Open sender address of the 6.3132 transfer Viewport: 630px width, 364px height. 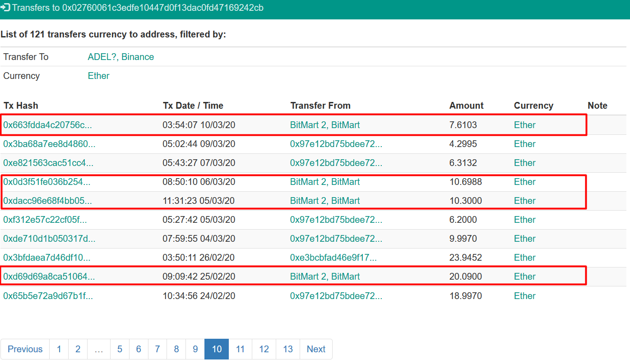(336, 163)
